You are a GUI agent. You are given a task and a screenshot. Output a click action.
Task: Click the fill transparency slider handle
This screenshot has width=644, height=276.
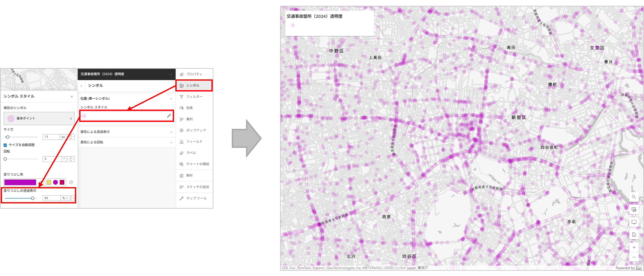pyautogui.click(x=32, y=198)
